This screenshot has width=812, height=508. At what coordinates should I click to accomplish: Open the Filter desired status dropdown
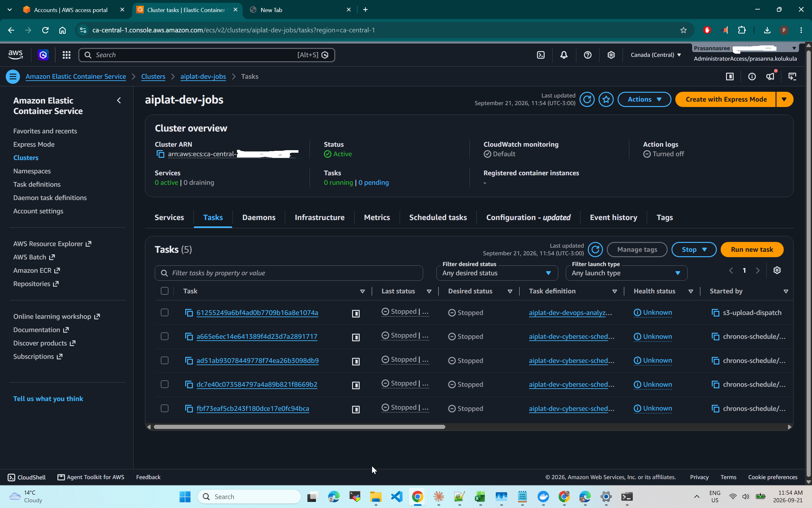[x=497, y=273]
